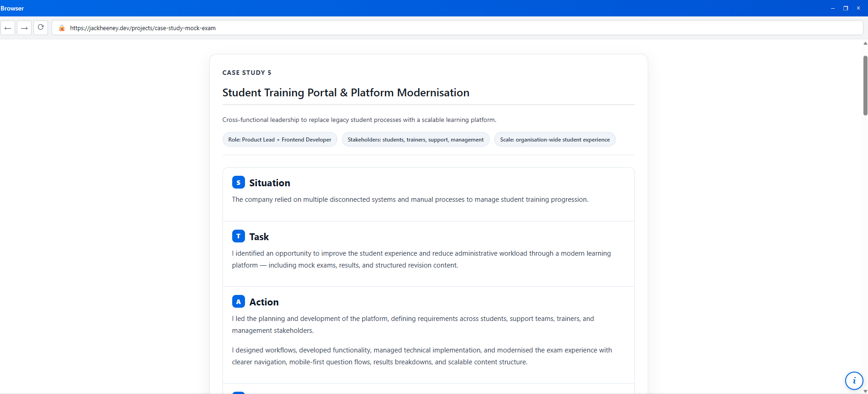Click the Scale: organisation-wide student experience chip
This screenshot has height=394, width=868.
point(555,140)
